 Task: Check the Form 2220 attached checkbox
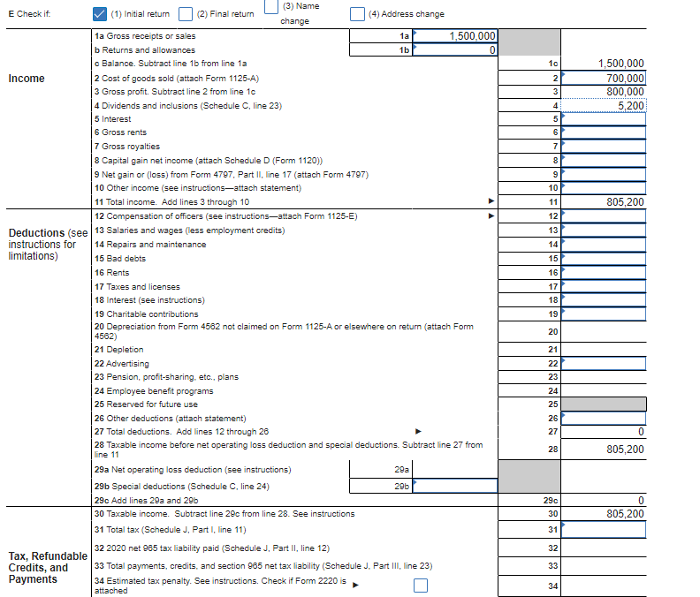click(x=421, y=586)
